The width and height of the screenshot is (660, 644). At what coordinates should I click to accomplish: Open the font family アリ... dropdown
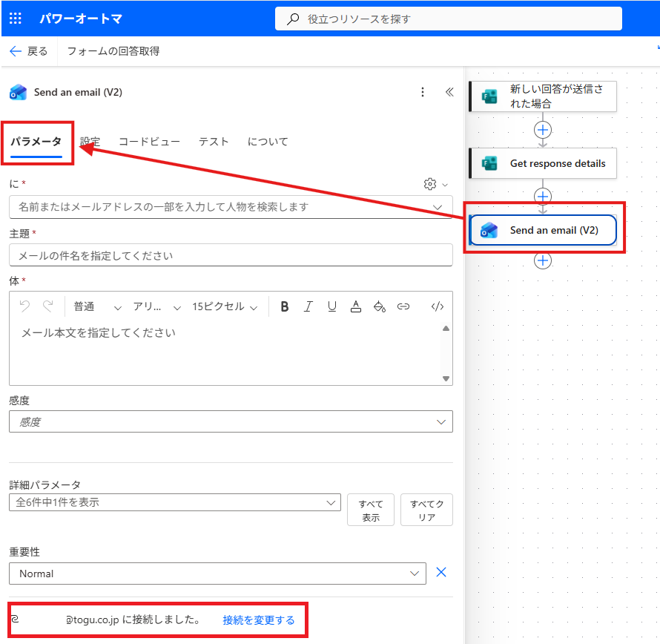pyautogui.click(x=157, y=306)
